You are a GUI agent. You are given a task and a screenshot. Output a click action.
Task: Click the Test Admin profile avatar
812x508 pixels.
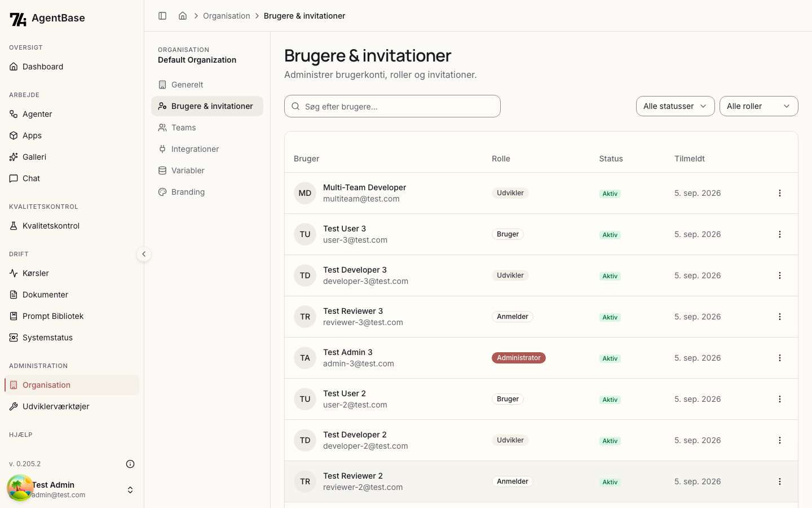point(20,488)
